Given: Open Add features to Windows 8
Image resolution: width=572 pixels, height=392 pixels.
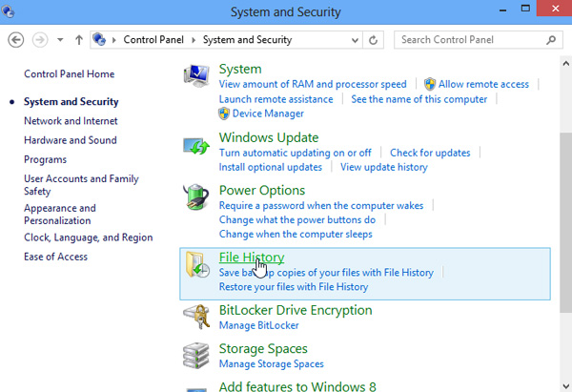Looking at the screenshot, I should 297,386.
